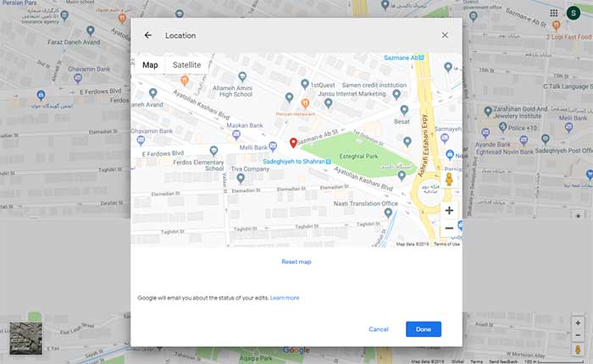Click the back arrow in Location dialog
Viewport: 593px width, 364px height.
(148, 36)
